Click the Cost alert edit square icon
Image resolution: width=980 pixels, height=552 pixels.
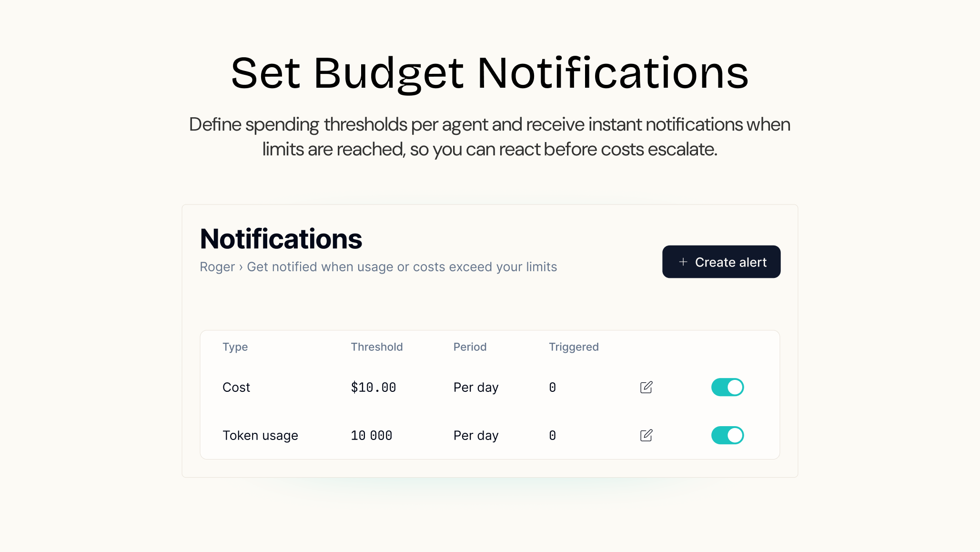(x=646, y=387)
